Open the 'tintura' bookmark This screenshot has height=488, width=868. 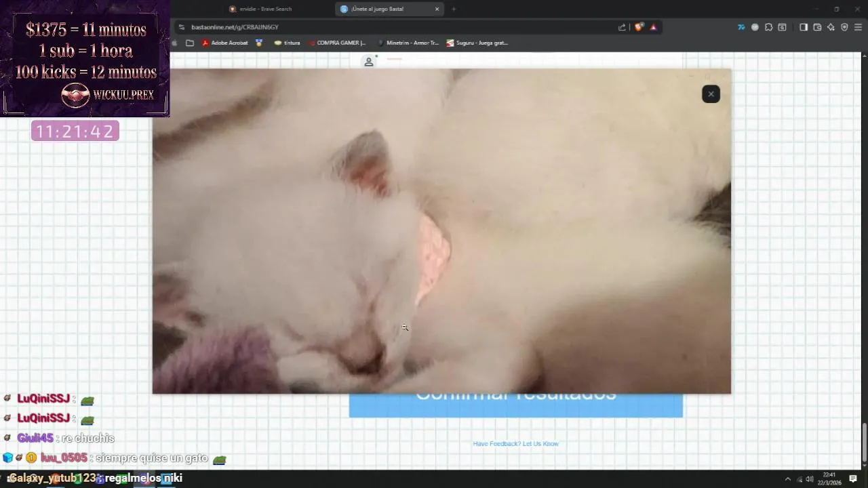[x=287, y=43]
